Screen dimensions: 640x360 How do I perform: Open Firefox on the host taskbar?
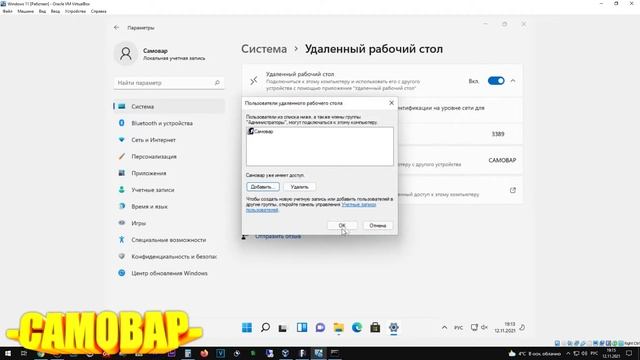[204, 353]
